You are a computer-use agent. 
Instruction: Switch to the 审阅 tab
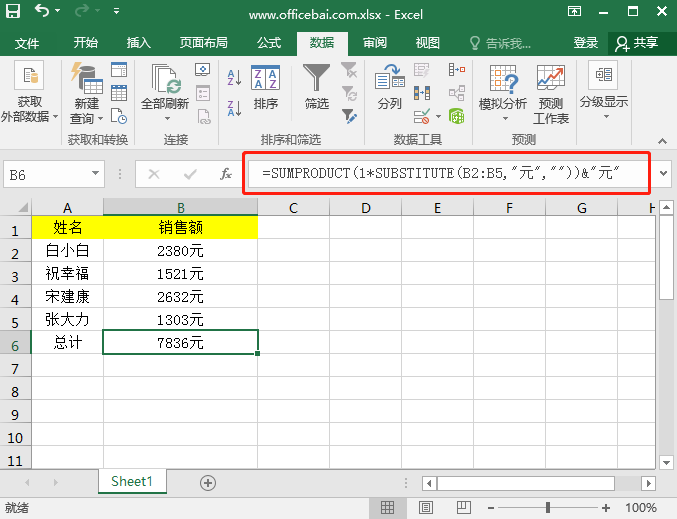[374, 43]
